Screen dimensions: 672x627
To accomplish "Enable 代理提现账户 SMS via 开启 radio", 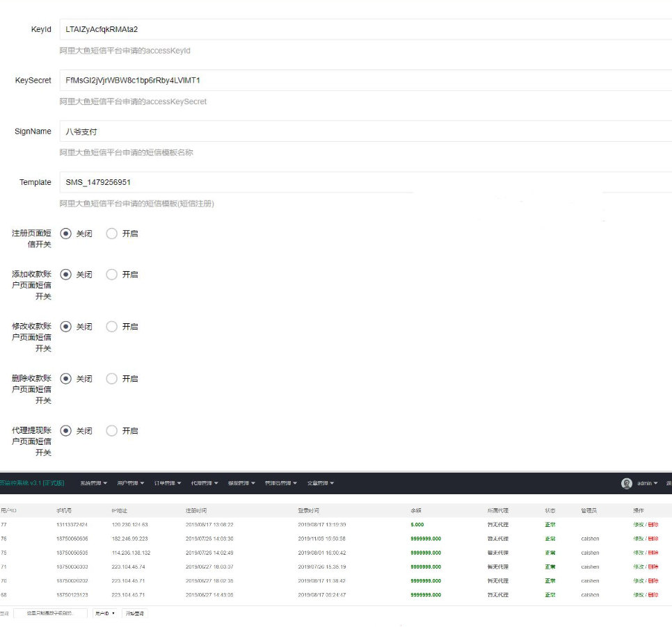I will point(112,431).
